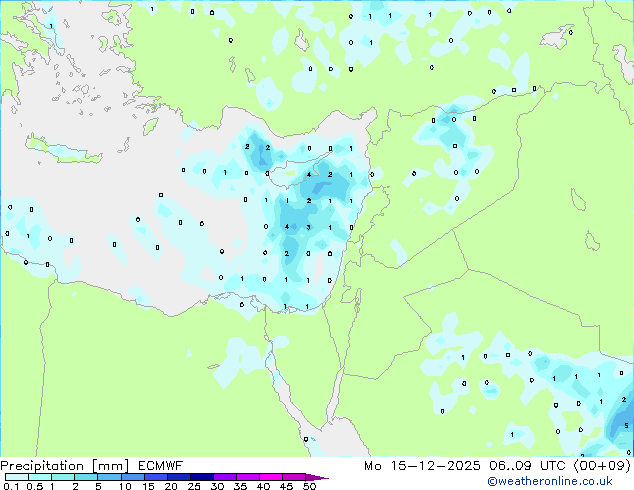The width and height of the screenshot is (634, 490).
Task: Click the legend scale label "30"
Action: click(217, 486)
